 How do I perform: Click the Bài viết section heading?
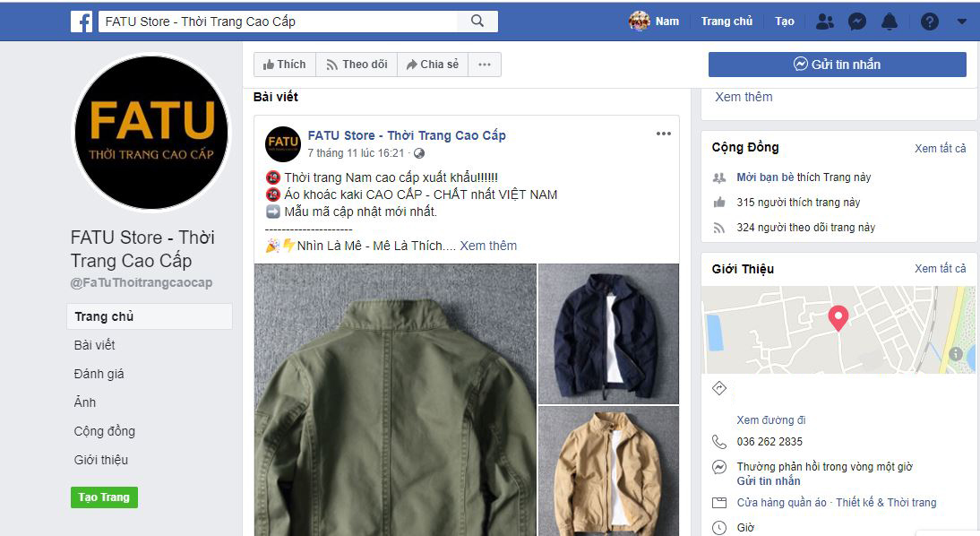point(276,97)
